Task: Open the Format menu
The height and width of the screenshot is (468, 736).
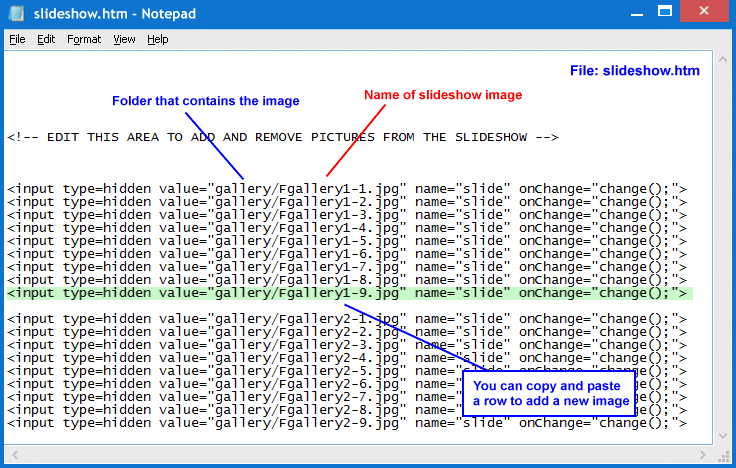Action: [x=84, y=39]
